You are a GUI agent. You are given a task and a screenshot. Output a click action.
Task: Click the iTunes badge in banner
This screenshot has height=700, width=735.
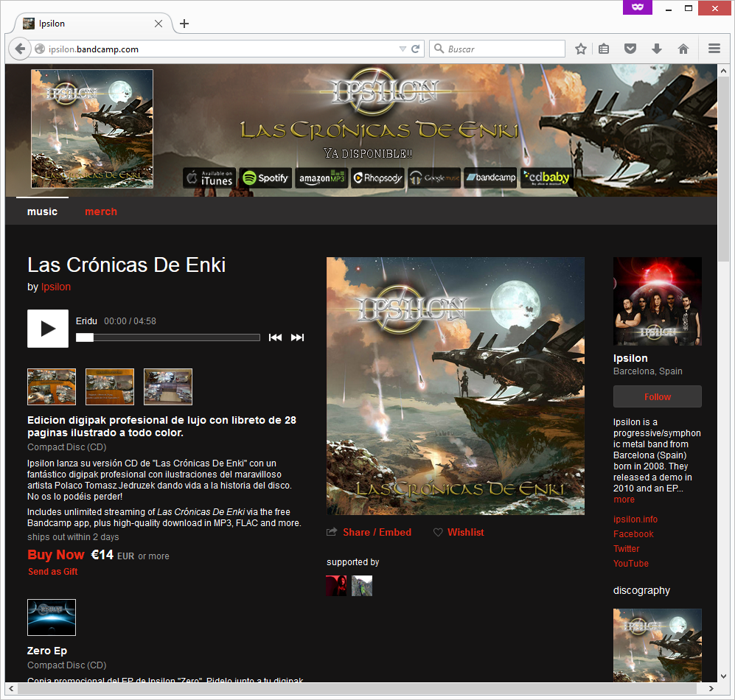pyautogui.click(x=210, y=178)
